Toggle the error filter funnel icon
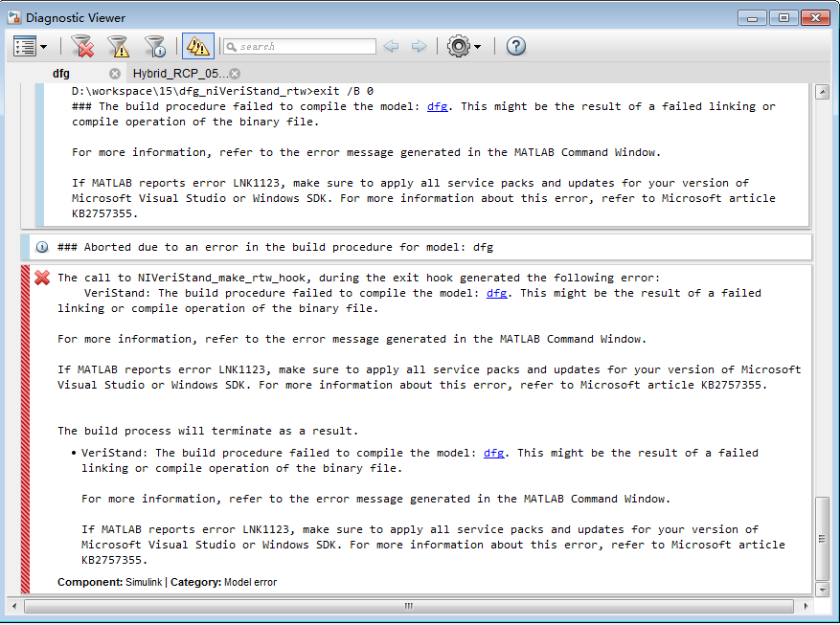 [82, 47]
